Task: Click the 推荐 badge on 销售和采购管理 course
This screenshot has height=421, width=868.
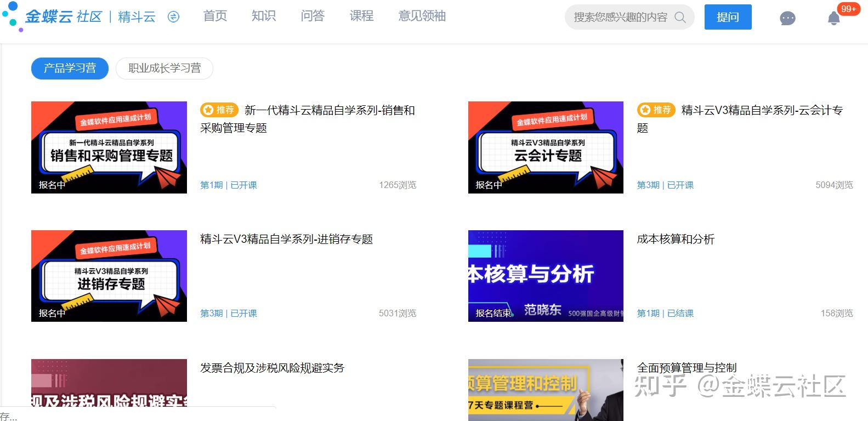Action: [219, 110]
